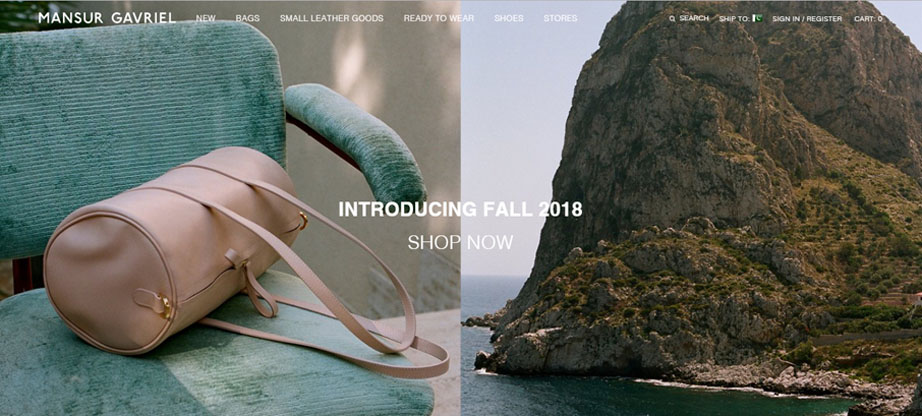Click the SEARCH text label
The width and height of the screenshot is (922, 416).
pyautogui.click(x=694, y=18)
